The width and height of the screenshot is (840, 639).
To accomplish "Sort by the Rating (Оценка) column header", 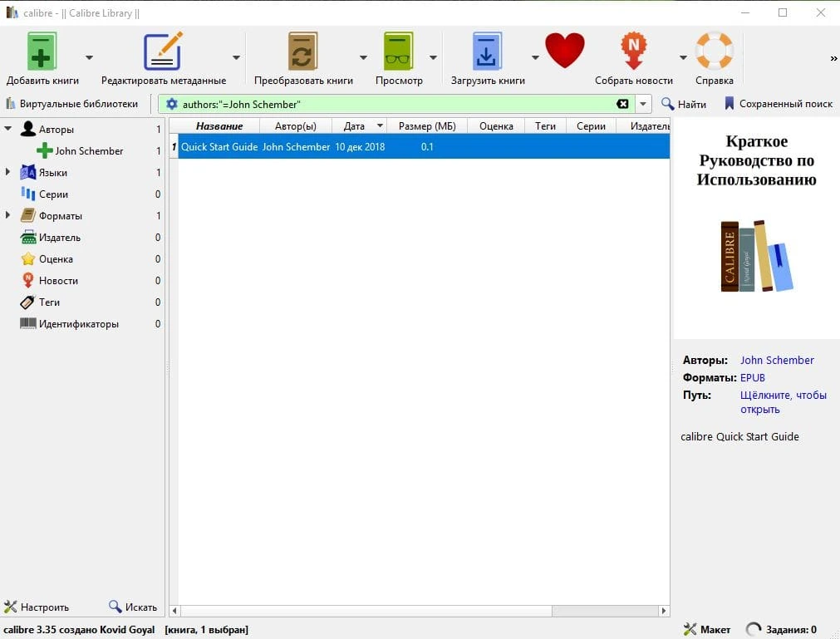I will (x=496, y=125).
